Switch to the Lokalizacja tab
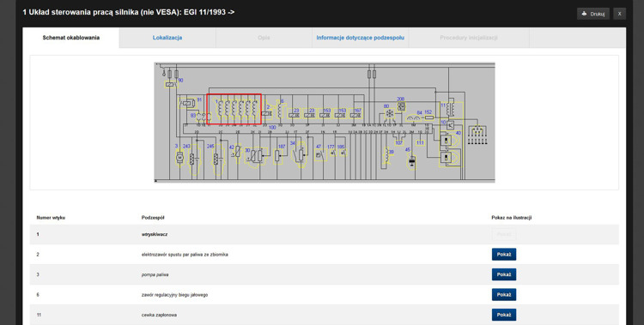Screen dimensions: 644x325 [167, 38]
